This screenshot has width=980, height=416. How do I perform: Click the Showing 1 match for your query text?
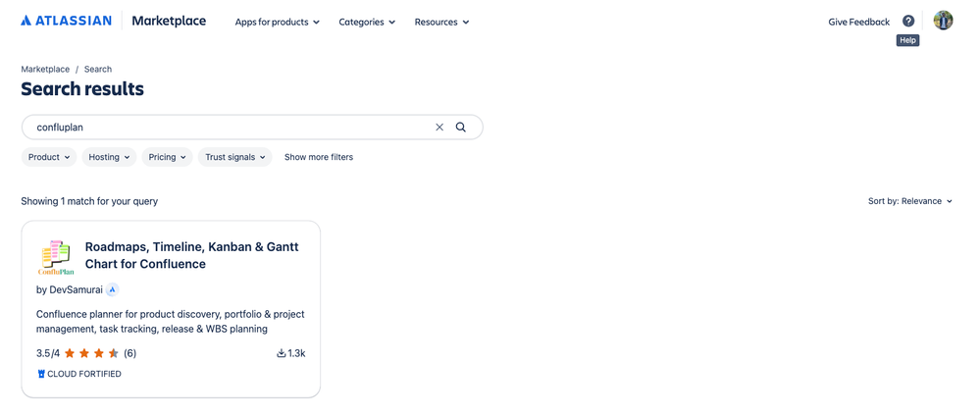89,201
